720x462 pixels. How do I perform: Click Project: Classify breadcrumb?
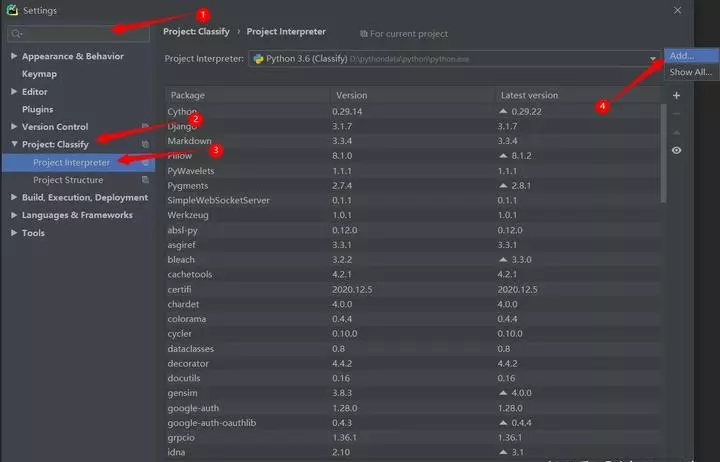(x=197, y=32)
